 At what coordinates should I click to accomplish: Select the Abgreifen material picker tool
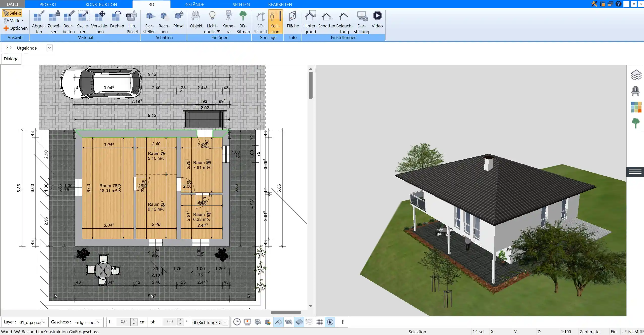[x=39, y=22]
